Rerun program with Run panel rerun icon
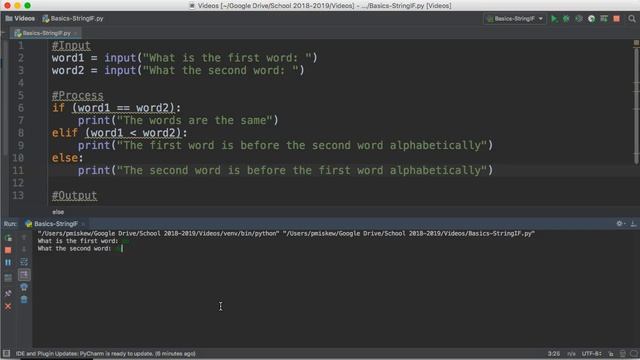640x360 pixels. coord(8,238)
